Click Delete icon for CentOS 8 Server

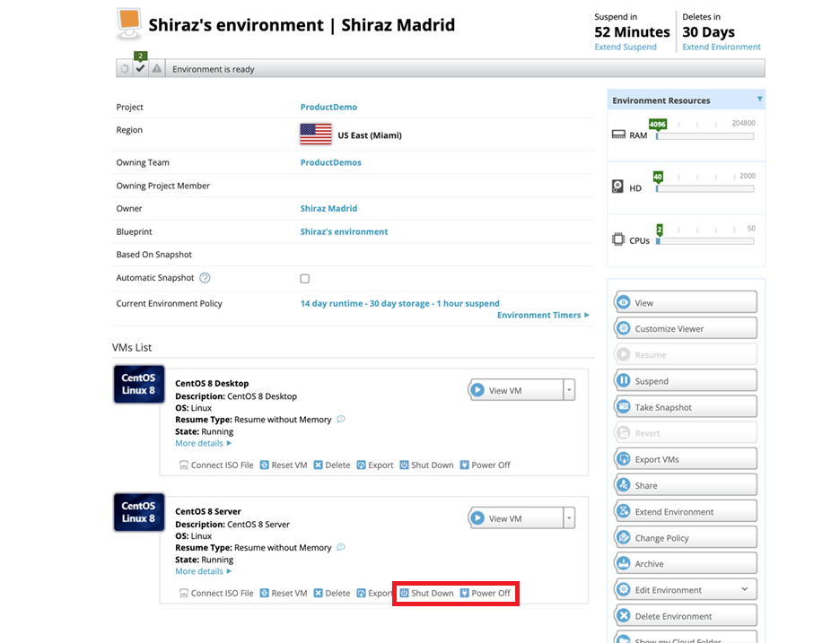click(318, 593)
